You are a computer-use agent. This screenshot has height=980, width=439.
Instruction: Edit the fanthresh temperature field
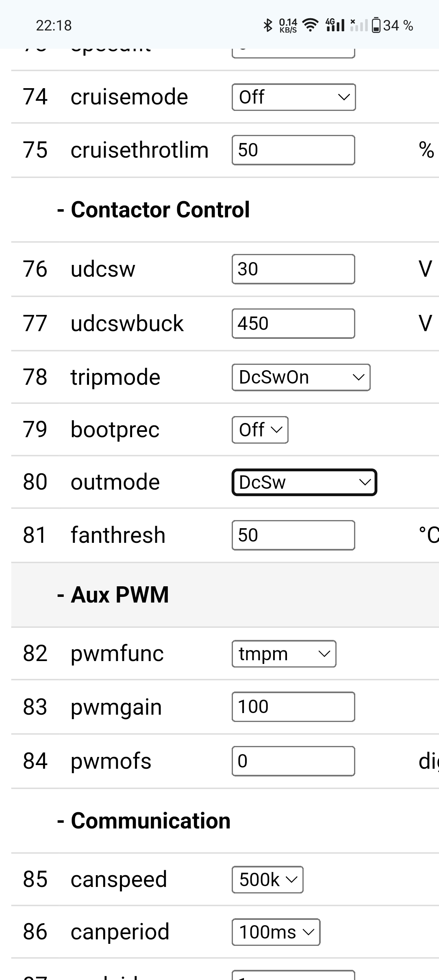coord(293,535)
